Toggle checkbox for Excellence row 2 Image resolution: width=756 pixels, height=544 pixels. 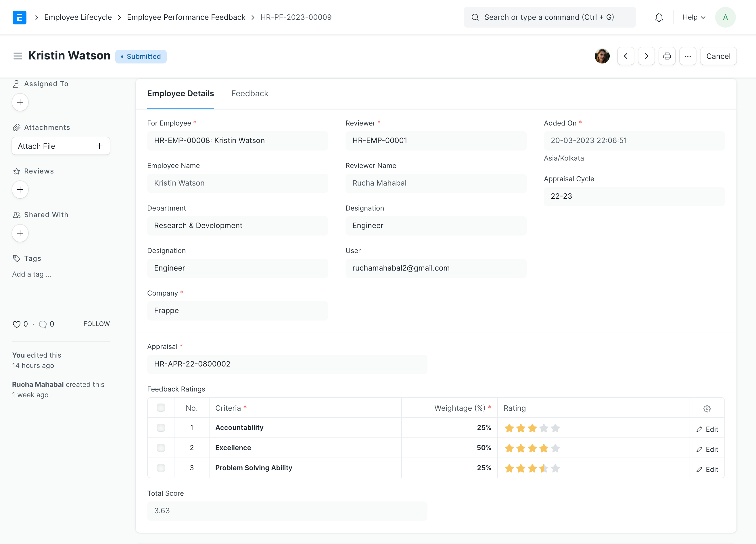coord(161,447)
